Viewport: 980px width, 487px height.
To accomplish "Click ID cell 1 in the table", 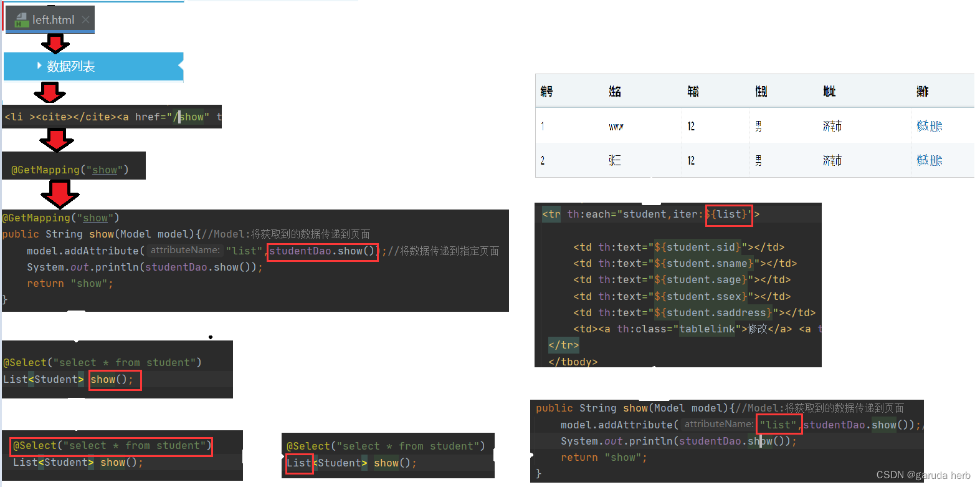I will tap(543, 126).
